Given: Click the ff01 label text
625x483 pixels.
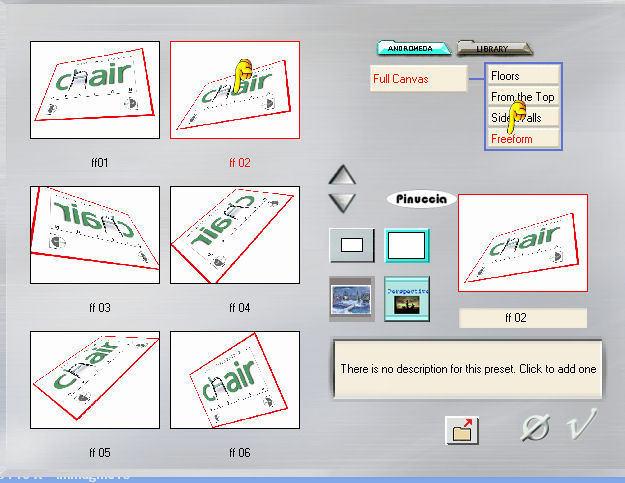Looking at the screenshot, I should 100,163.
